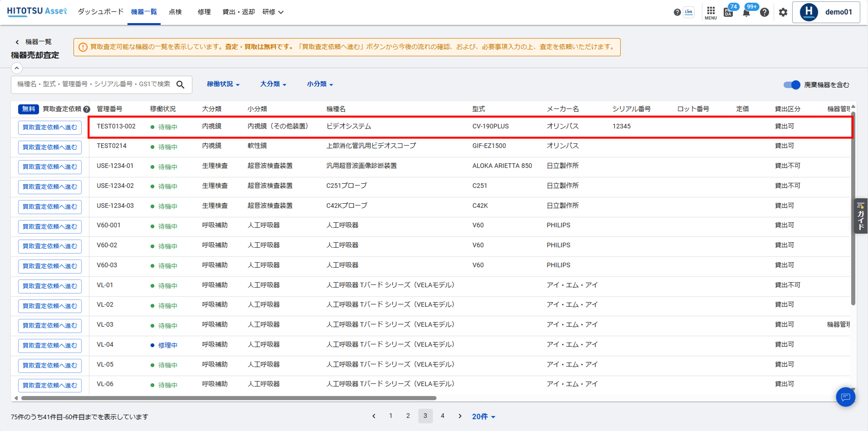Image resolution: width=868 pixels, height=431 pixels.
Task: Go to next page arrow
Action: pyautogui.click(x=460, y=416)
